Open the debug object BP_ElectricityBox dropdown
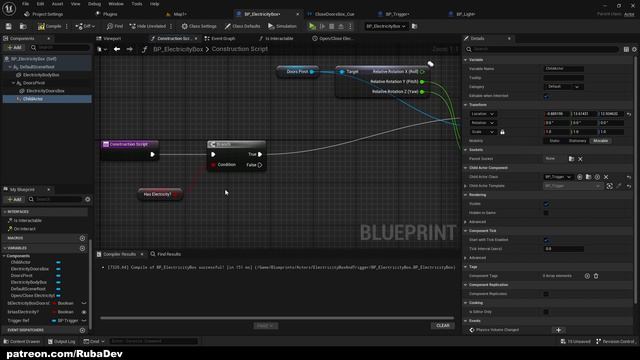Image resolution: width=640 pixels, height=360 pixels. click(385, 26)
